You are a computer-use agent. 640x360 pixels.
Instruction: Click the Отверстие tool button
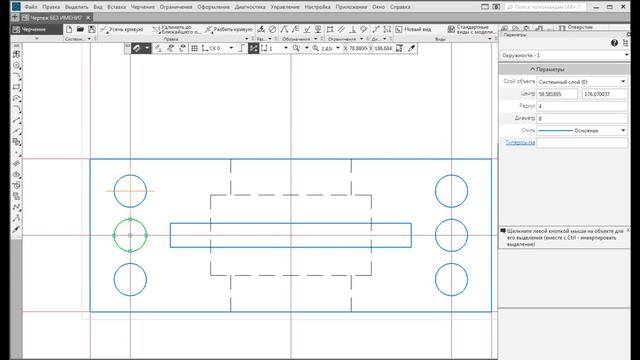pos(576,27)
